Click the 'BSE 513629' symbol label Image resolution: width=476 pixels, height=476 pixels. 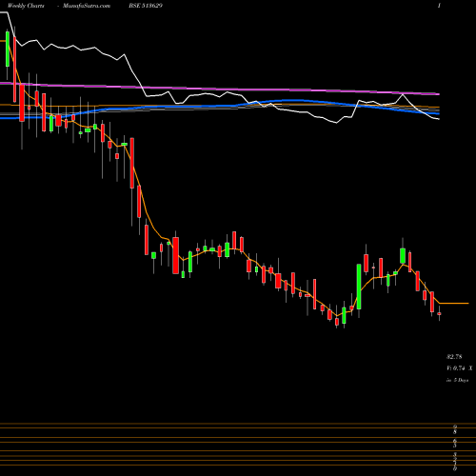tap(146, 6)
